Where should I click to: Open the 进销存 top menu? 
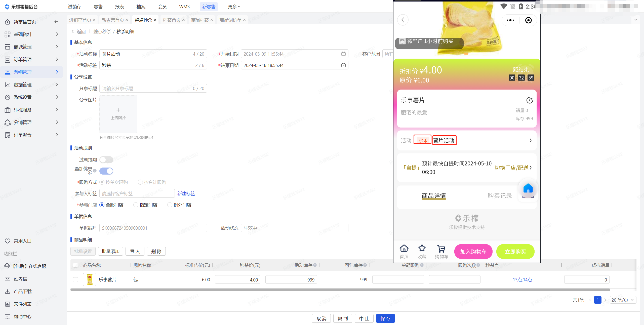point(74,7)
